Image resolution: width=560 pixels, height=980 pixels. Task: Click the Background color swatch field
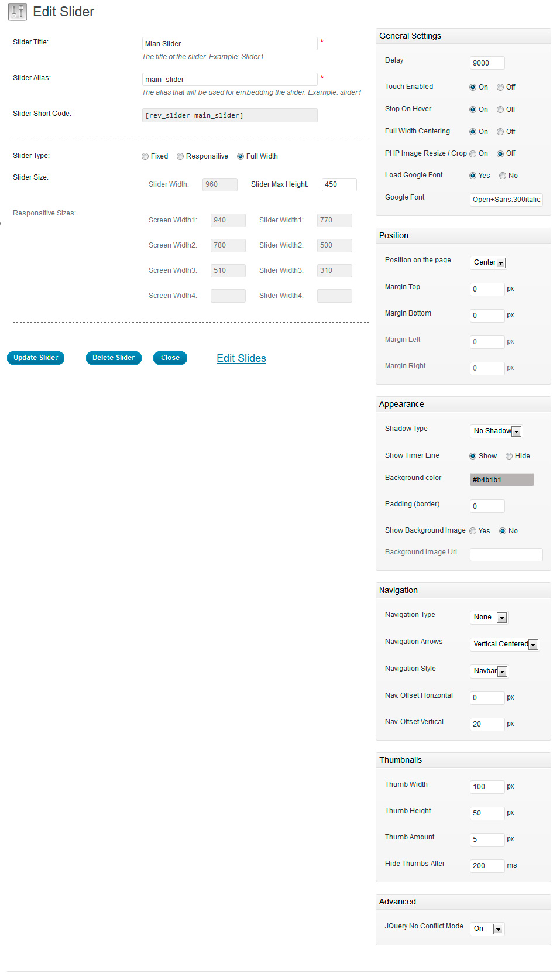coord(501,480)
